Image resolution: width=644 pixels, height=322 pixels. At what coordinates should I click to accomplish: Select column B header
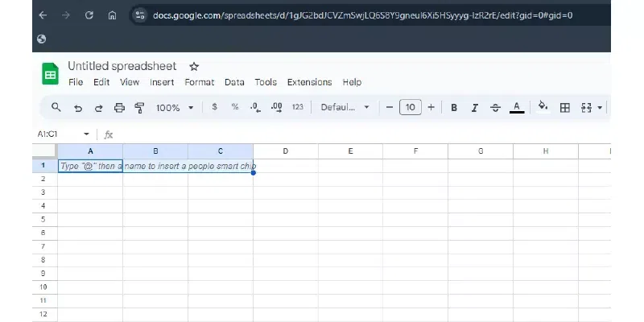pyautogui.click(x=155, y=151)
